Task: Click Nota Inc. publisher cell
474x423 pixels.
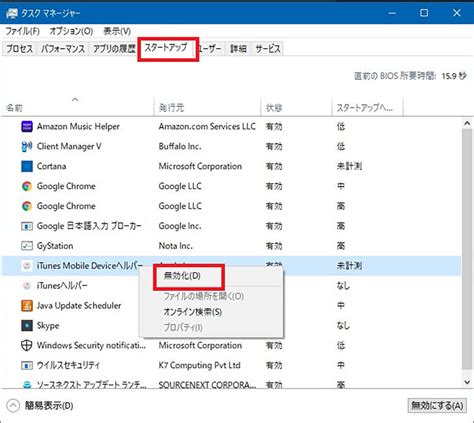Action: tap(176, 246)
